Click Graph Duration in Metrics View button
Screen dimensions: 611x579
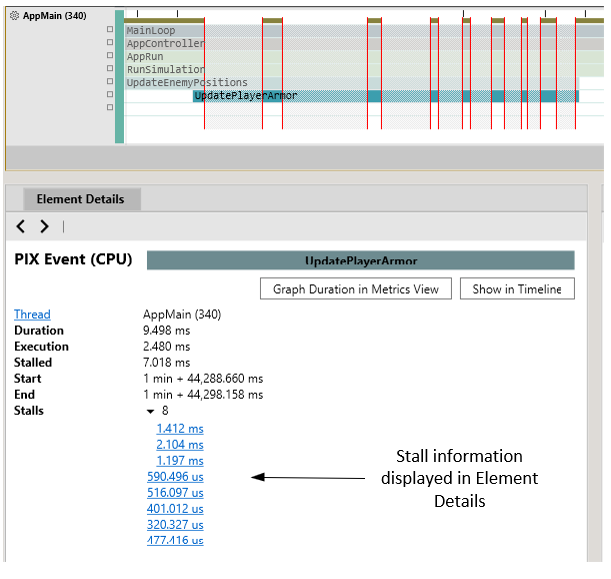click(356, 289)
